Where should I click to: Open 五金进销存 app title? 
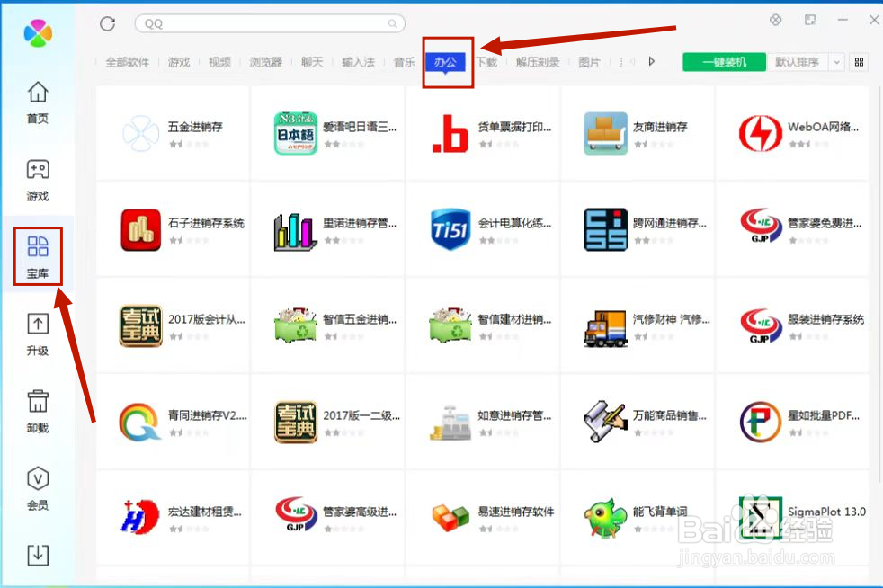click(x=195, y=127)
